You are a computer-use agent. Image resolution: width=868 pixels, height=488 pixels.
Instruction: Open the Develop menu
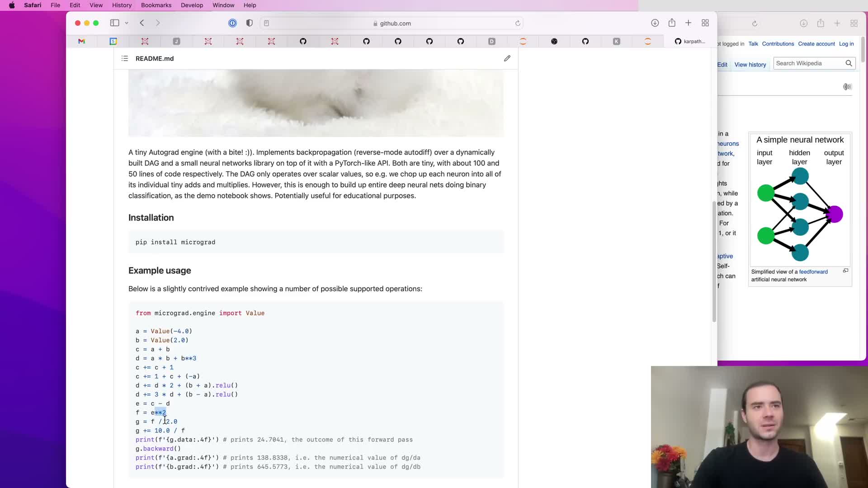click(x=192, y=5)
